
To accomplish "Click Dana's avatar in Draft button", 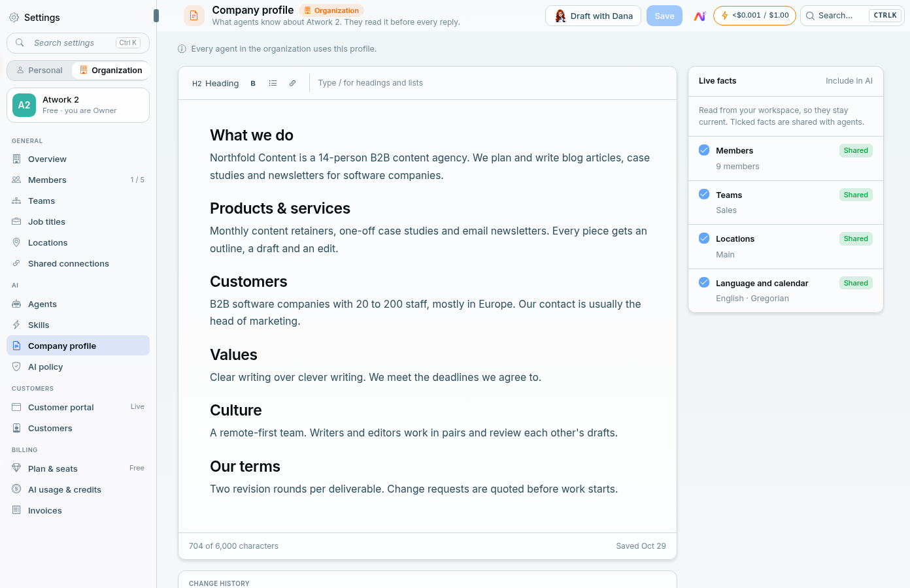I will 560,16.
